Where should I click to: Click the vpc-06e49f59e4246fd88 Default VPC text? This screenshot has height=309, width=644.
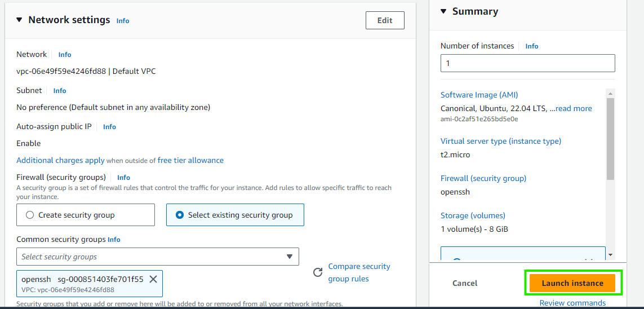86,71
